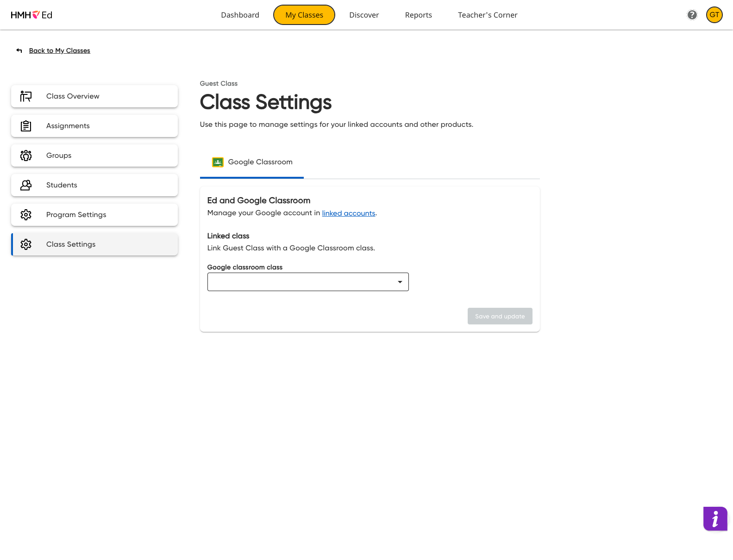Open the GT user avatar menu
The image size is (733, 560).
pos(714,15)
